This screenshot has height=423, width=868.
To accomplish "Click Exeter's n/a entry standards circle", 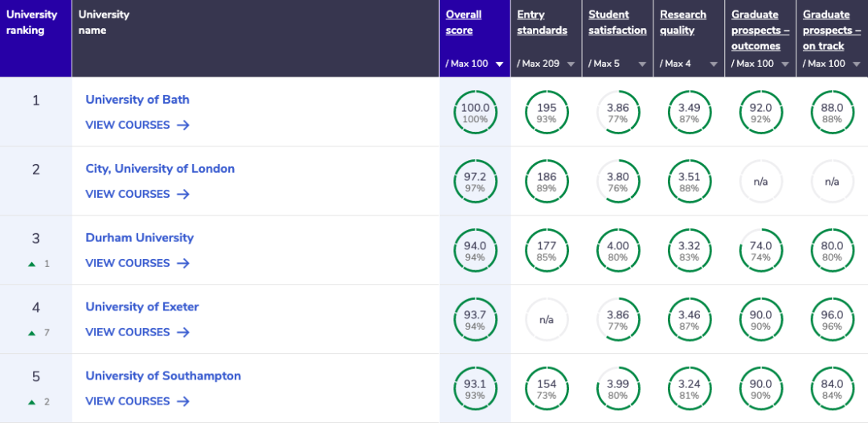I will [x=547, y=319].
